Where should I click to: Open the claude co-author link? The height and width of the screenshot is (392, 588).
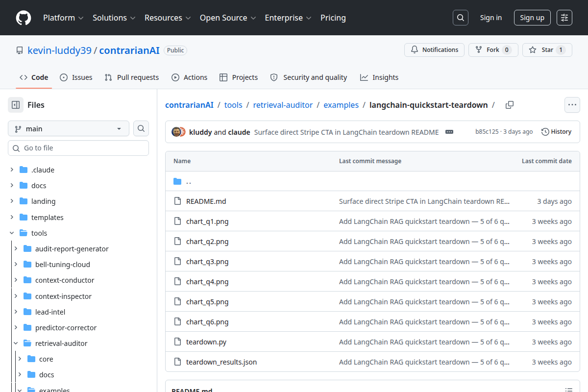click(239, 132)
